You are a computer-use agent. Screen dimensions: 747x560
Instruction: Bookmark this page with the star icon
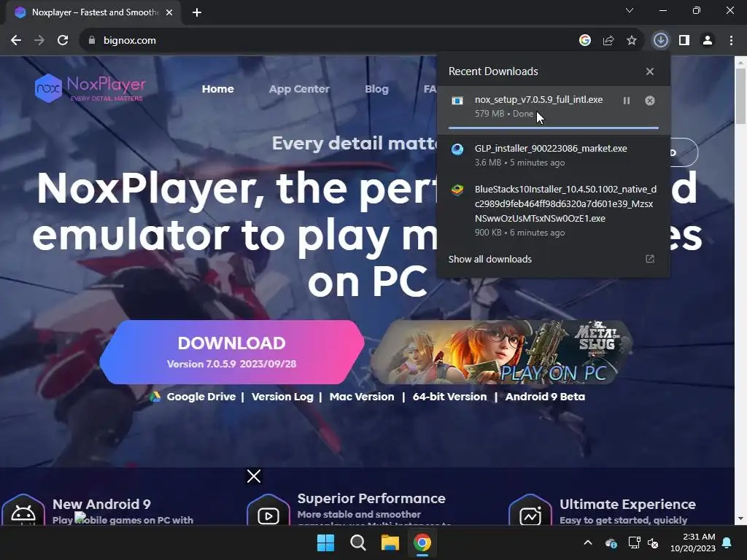632,41
